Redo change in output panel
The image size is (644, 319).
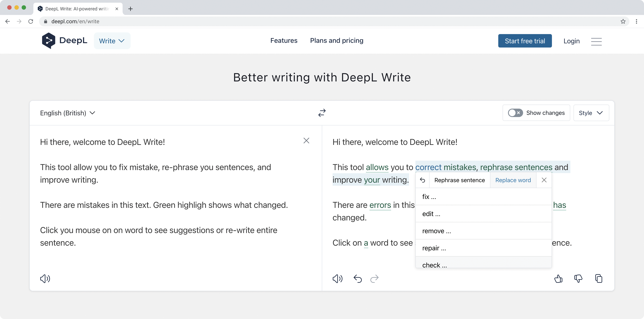pyautogui.click(x=374, y=279)
